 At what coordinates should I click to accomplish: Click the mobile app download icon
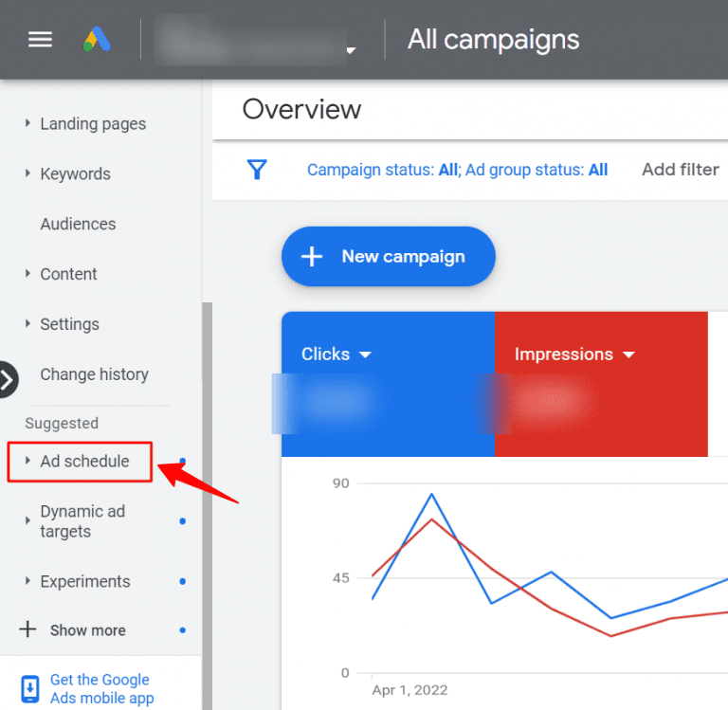coord(30,689)
